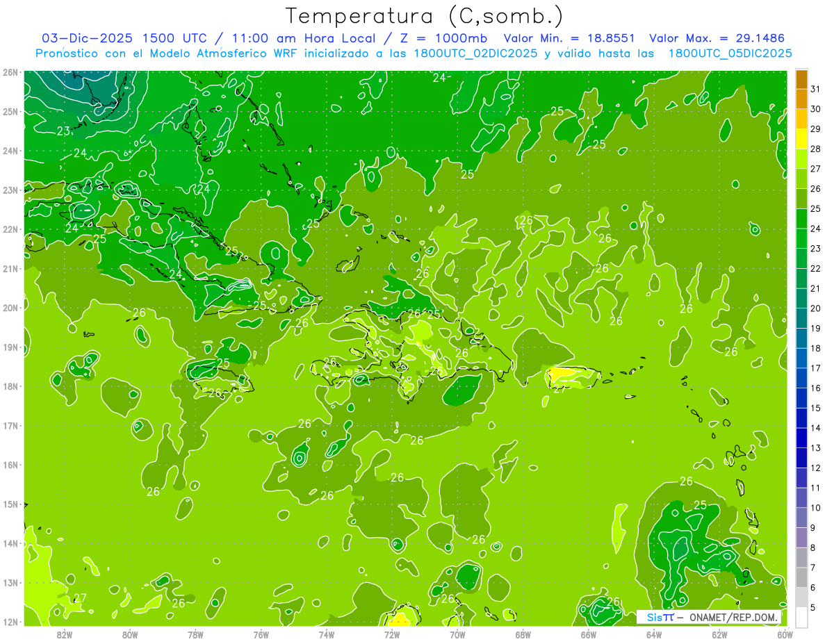Click the 12N latitude axis label
834x644 pixels.
pos(10,622)
